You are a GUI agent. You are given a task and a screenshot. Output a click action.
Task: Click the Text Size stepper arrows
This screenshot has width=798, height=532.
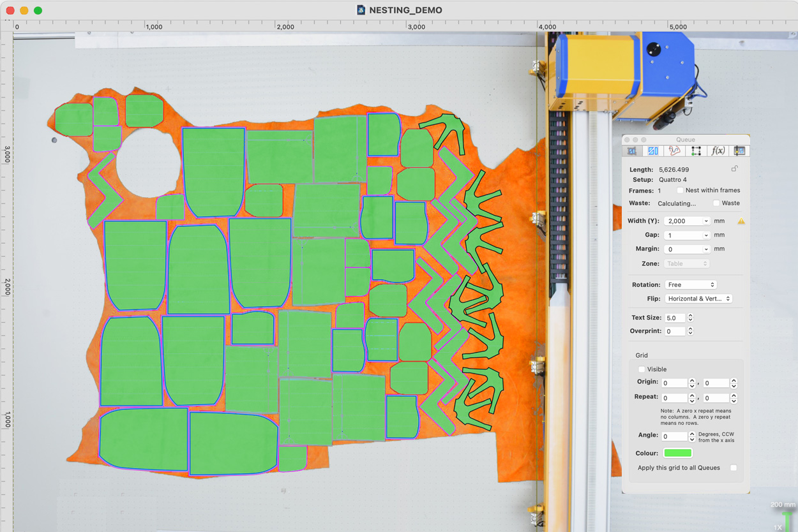point(690,318)
